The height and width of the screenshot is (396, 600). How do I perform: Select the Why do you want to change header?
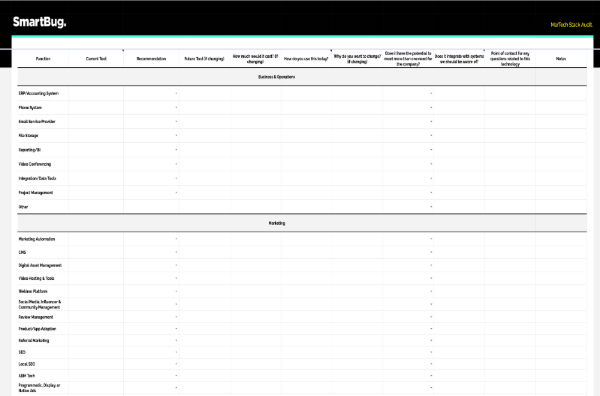357,59
